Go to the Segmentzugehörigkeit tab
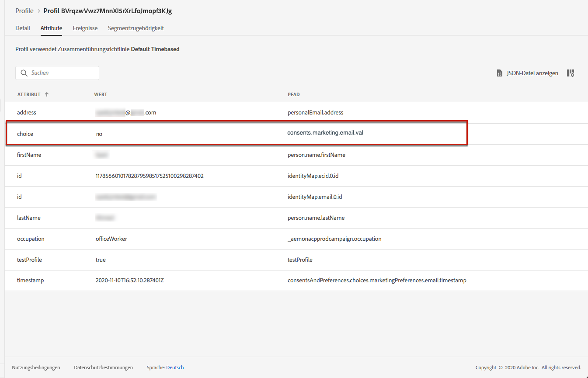Image resolution: width=588 pixels, height=378 pixels. click(x=136, y=28)
